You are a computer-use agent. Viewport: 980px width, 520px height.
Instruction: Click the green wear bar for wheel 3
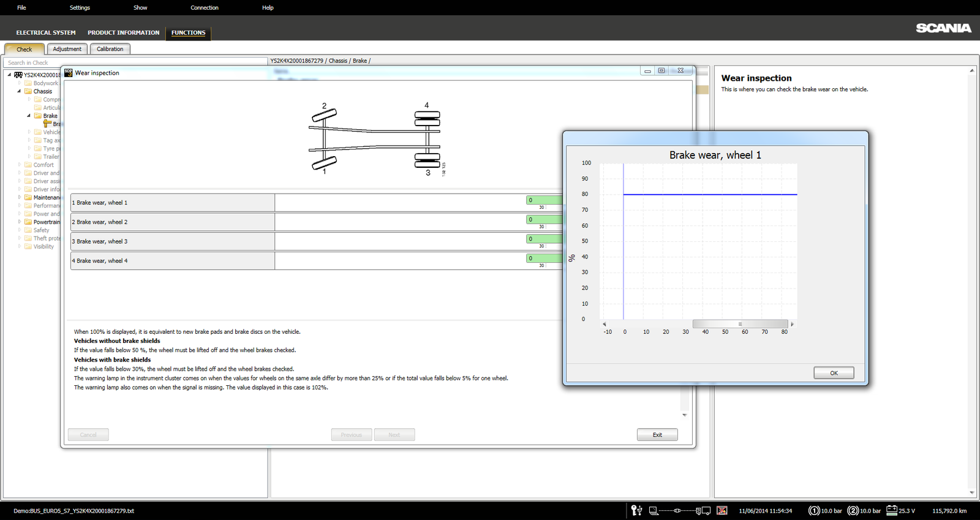click(x=545, y=239)
